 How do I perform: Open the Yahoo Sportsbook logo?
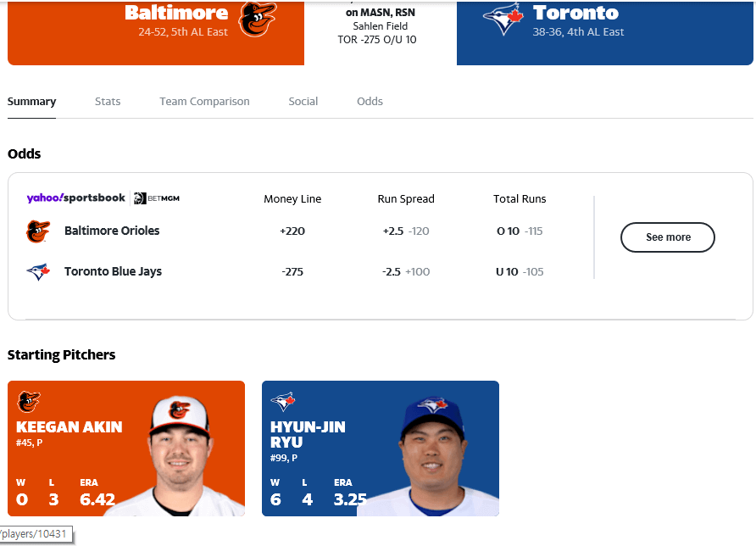point(75,198)
